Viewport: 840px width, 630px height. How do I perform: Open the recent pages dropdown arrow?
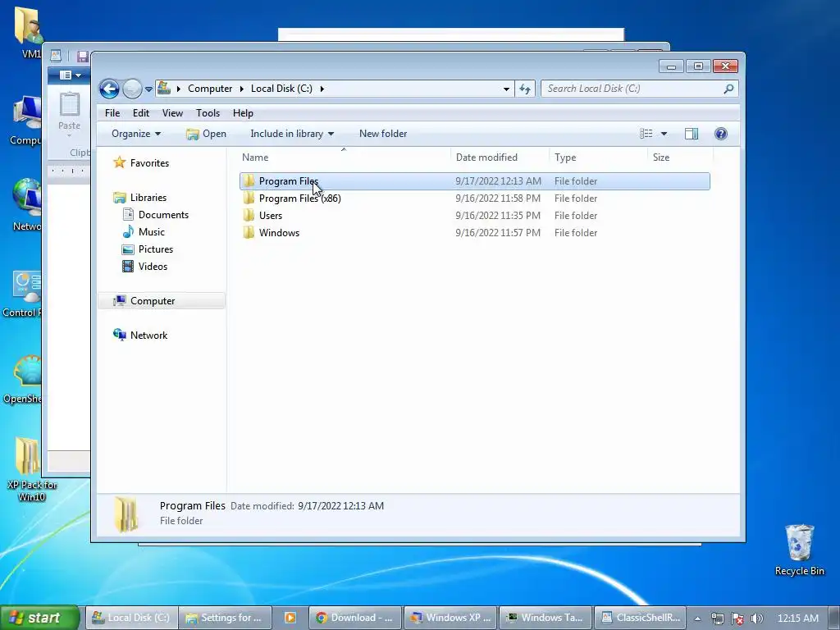coord(148,89)
